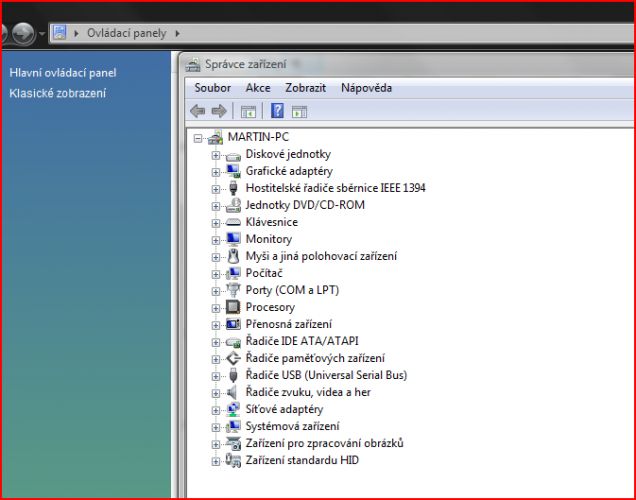Open Hlavní ovládací panel link
Image resolution: width=636 pixels, height=500 pixels.
63,73
